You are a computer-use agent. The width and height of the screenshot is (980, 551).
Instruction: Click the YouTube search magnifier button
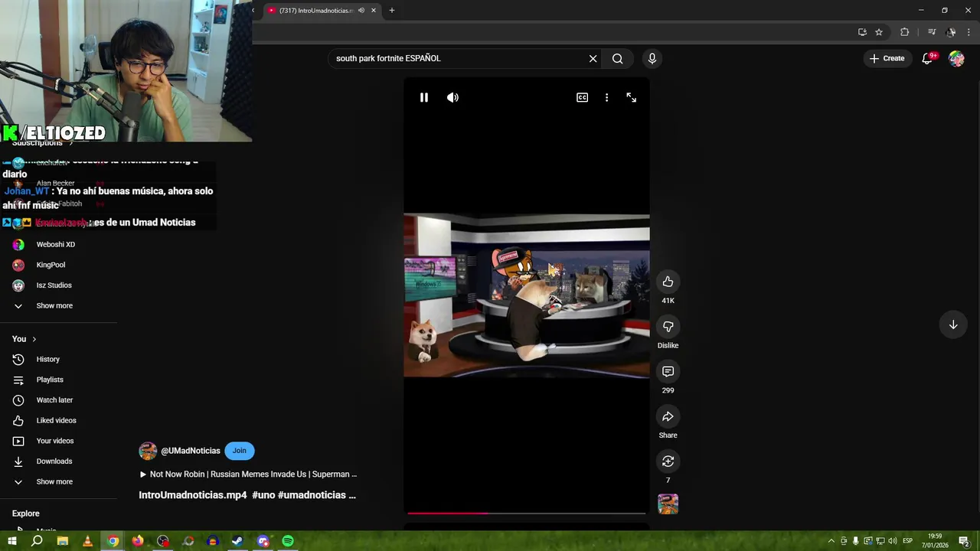coord(617,58)
